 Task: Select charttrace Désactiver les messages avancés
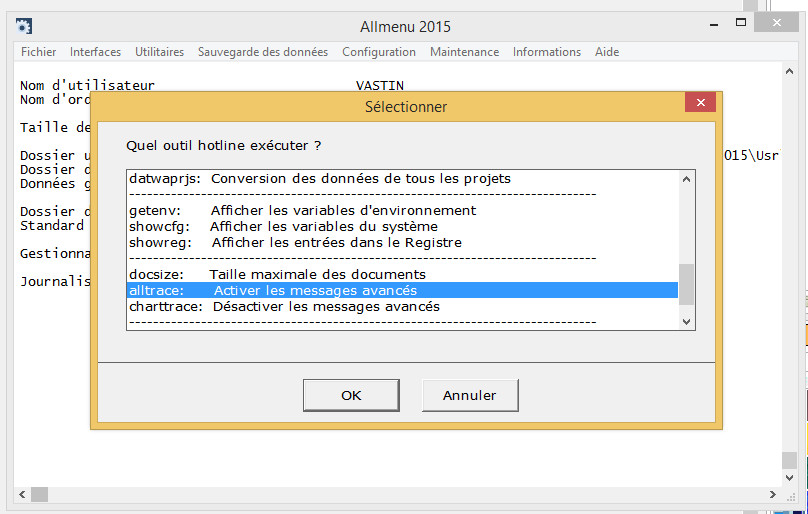(x=402, y=307)
